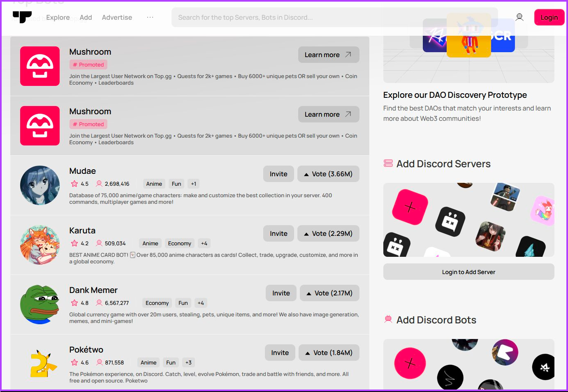The width and height of the screenshot is (568, 392).
Task: Select the Economy tag on Karuta
Action: coord(180,243)
